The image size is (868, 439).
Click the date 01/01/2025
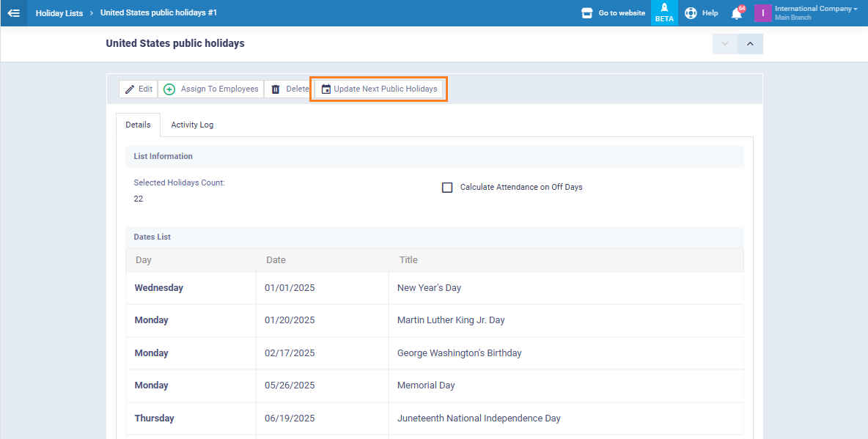[x=290, y=288]
